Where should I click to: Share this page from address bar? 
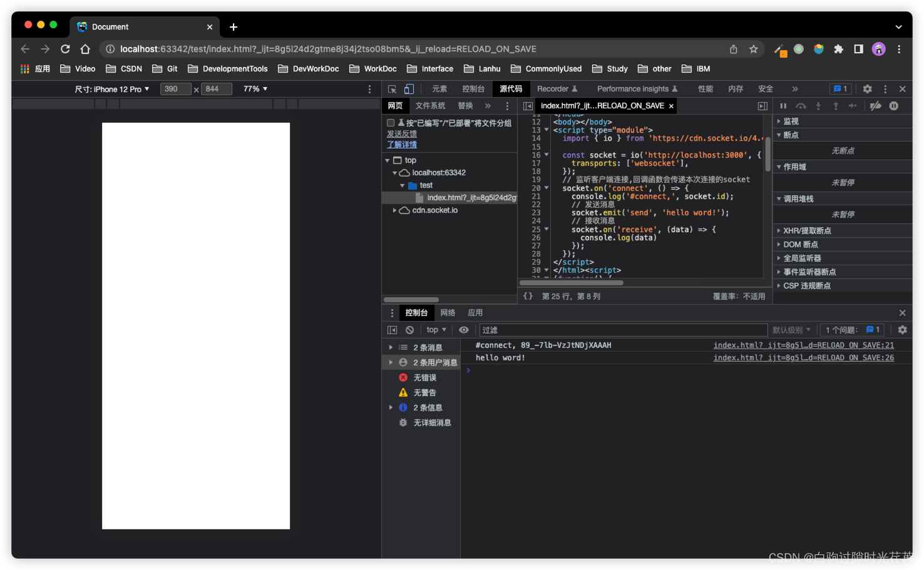[x=733, y=49]
